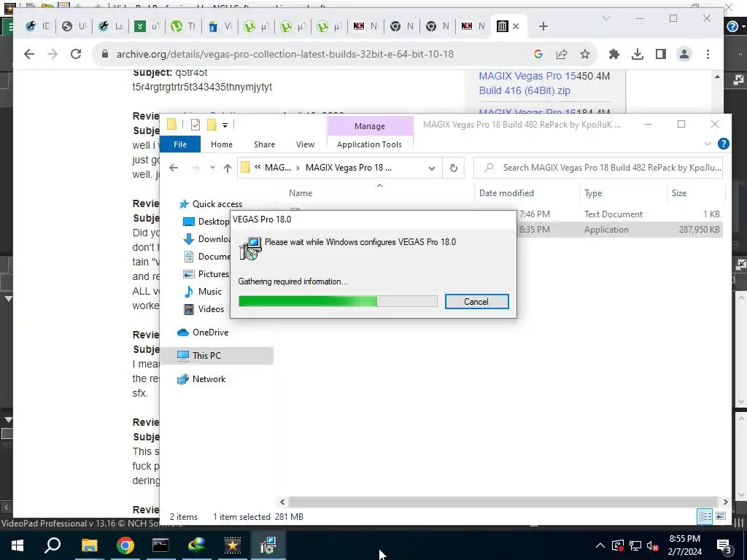Open VideoPad star icon on taskbar

pos(233,545)
